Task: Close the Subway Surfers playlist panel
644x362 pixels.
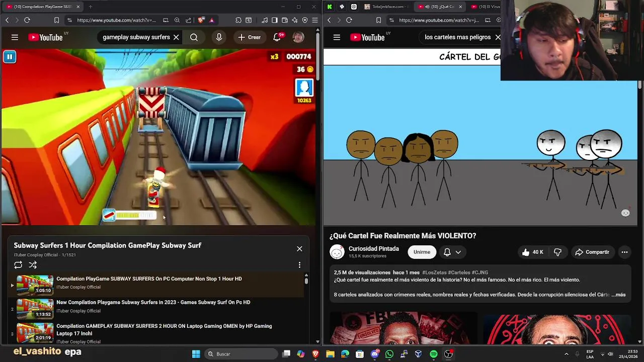Action: (299, 248)
